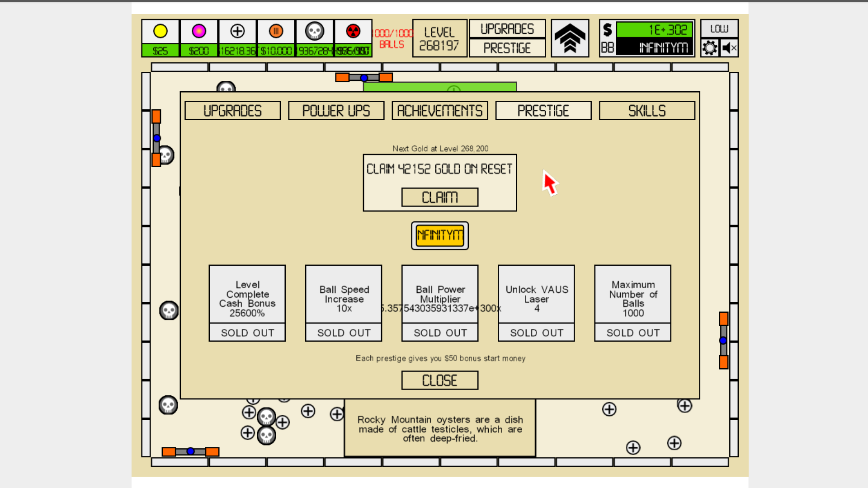Viewport: 868px width, 488px height.
Task: Click CLAIM to reset and collect gold
Action: [440, 197]
